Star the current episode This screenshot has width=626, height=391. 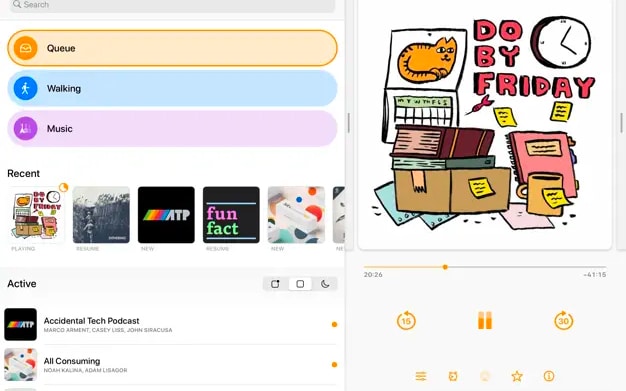click(517, 376)
